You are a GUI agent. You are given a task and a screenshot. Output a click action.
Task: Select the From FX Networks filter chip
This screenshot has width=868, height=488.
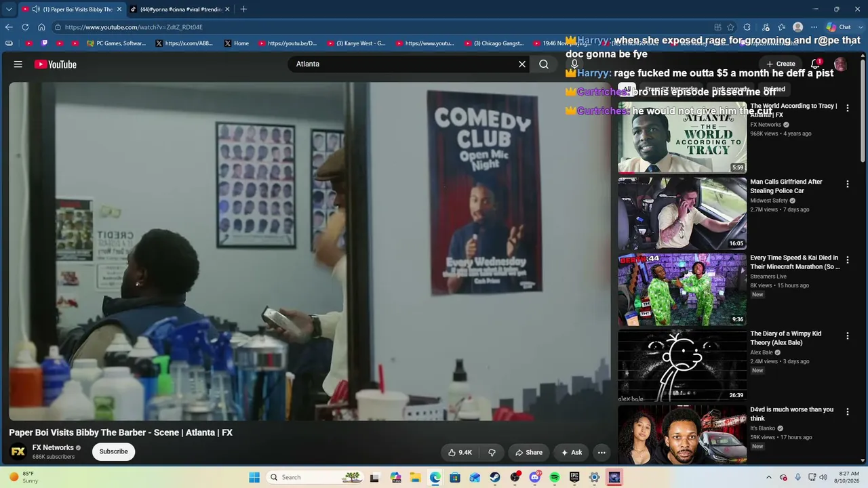point(671,89)
